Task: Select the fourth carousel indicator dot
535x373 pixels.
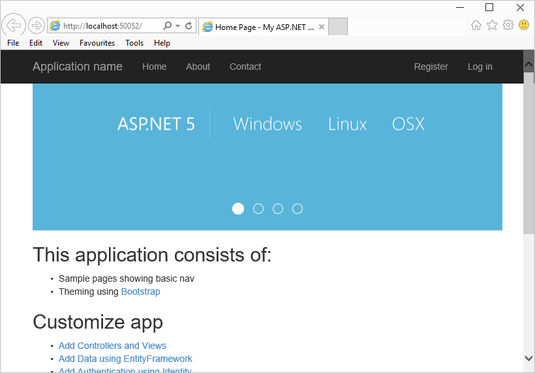Action: pos(297,209)
